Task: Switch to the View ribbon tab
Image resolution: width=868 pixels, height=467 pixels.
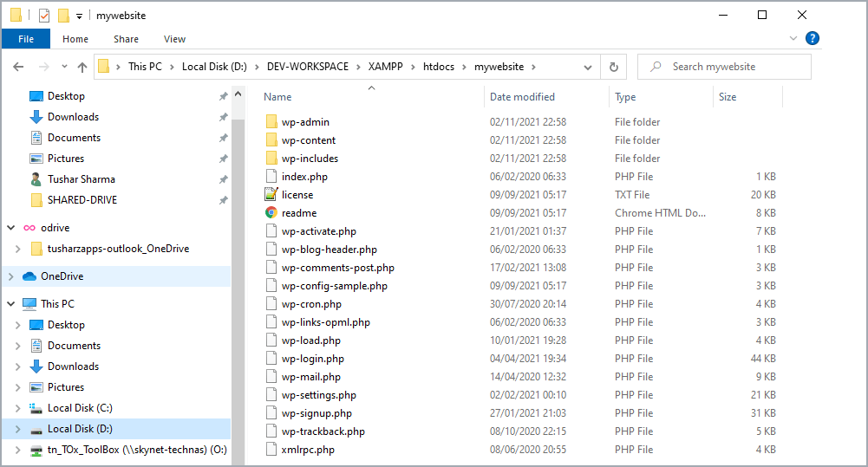Action: click(x=174, y=39)
